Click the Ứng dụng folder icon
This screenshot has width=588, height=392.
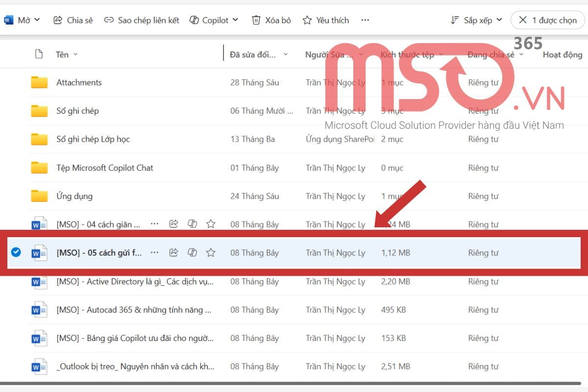click(39, 196)
